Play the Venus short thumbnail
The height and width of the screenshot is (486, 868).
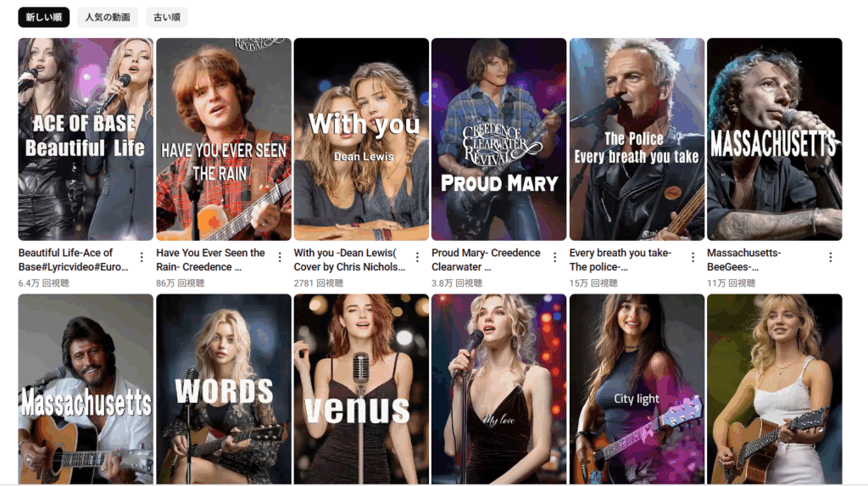point(361,389)
